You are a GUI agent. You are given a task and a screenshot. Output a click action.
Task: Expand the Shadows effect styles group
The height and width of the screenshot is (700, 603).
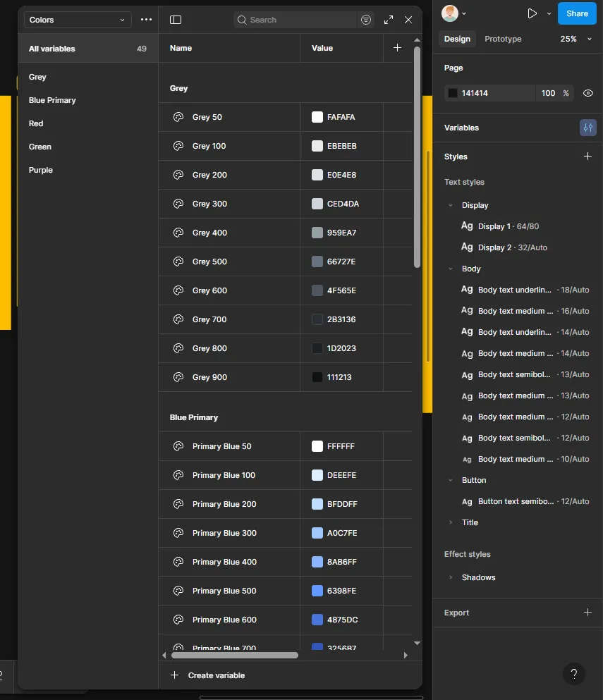click(x=451, y=577)
